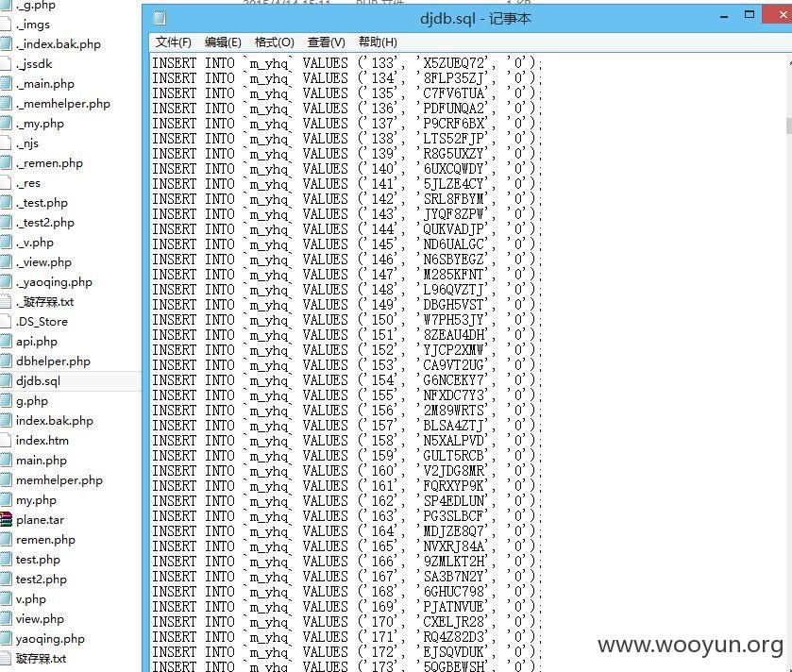This screenshot has height=672, width=792.
Task: Click value 'CXELJR28' in row 170
Action: 454,622
